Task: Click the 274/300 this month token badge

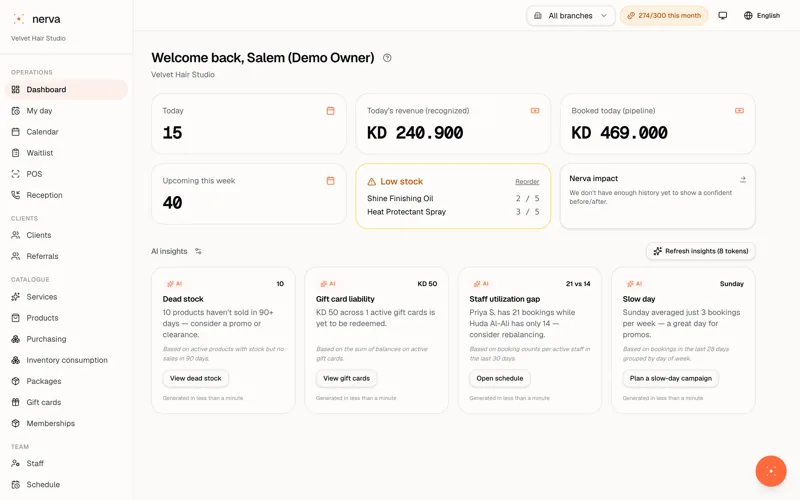Action: [x=664, y=16]
